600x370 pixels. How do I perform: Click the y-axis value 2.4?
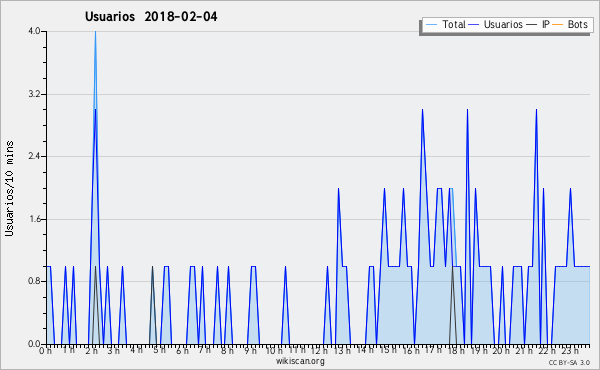(x=34, y=156)
